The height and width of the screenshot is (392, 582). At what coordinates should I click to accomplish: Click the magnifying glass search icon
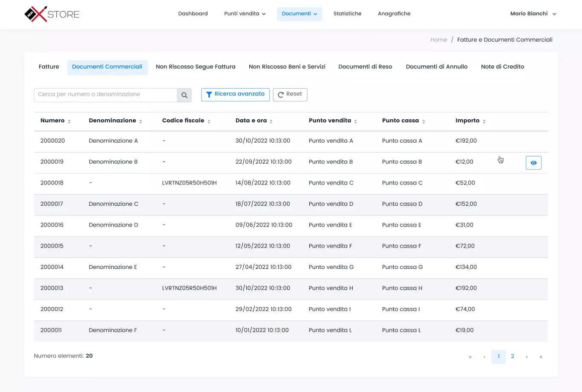(184, 95)
